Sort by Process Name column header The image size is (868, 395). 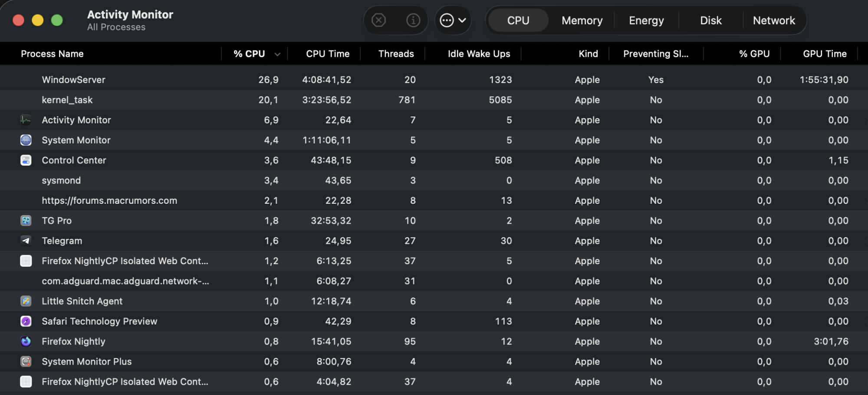point(52,54)
